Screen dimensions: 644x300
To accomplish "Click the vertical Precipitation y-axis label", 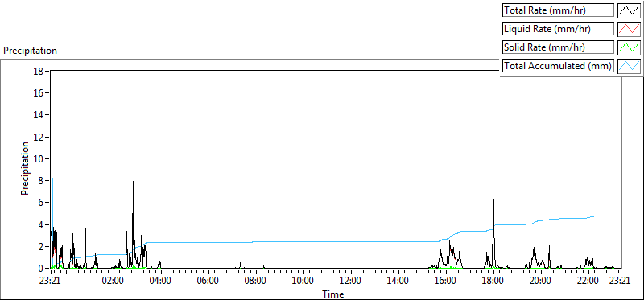I will (x=25, y=168).
